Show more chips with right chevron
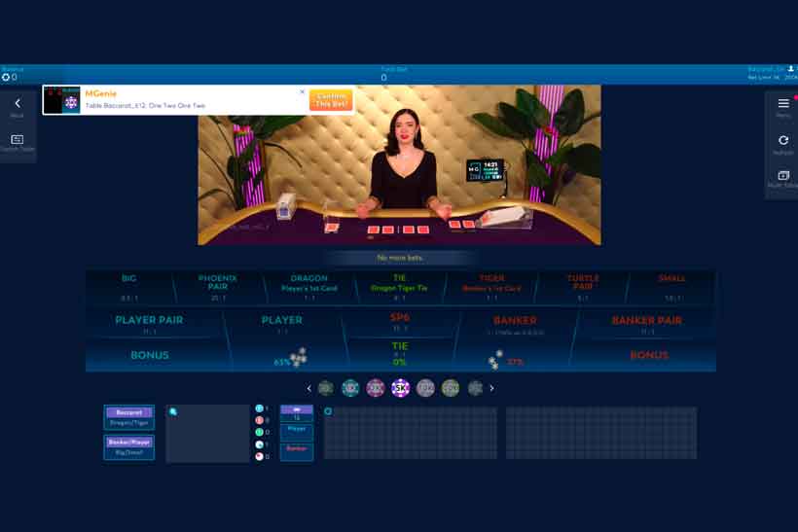The image size is (798, 532). [491, 388]
